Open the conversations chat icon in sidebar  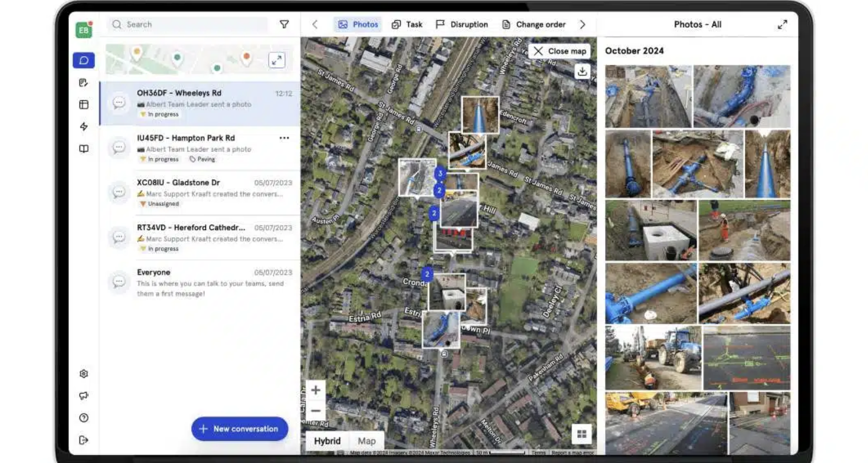coord(84,61)
